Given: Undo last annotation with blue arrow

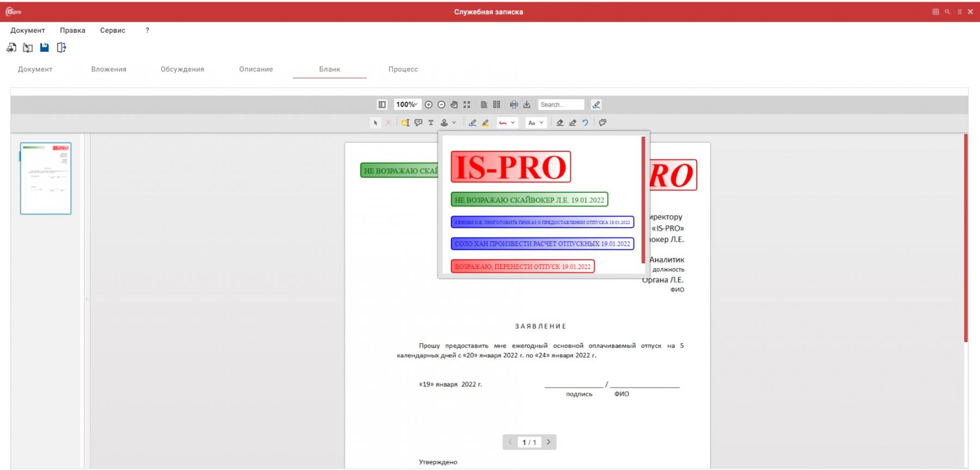Looking at the screenshot, I should (x=585, y=123).
